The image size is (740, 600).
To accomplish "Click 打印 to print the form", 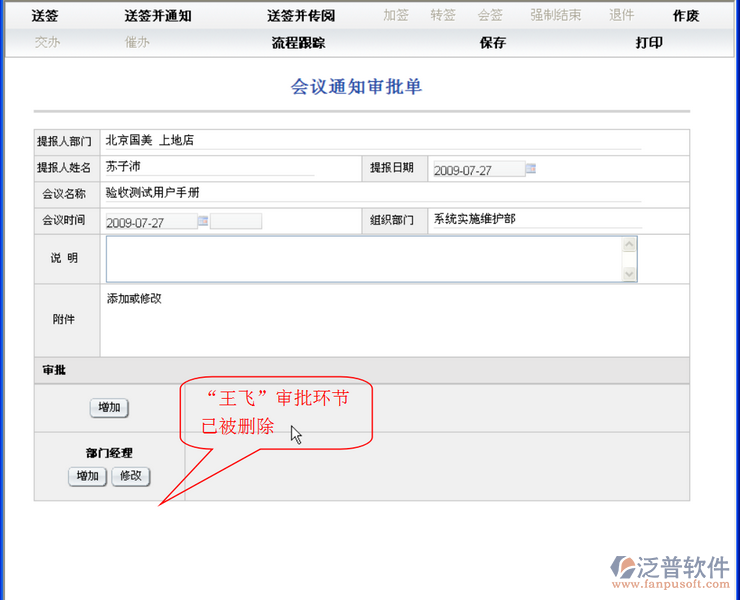I will coord(649,43).
